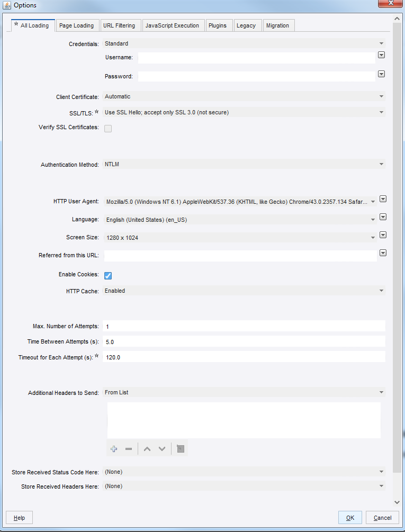Open the HTTP Cache dropdown
The width and height of the screenshot is (405, 532).
[x=244, y=291]
